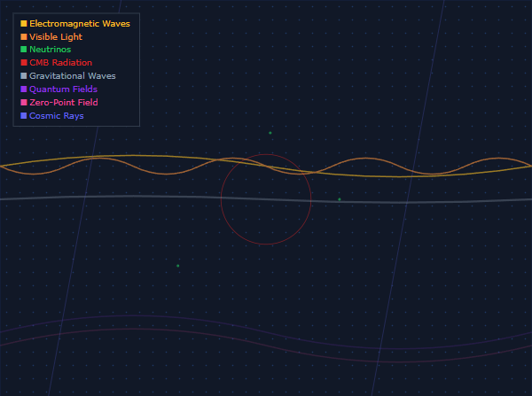The image size is (532, 396).
Task: Click the Gravitational Waves legend label
Action: click(73, 76)
